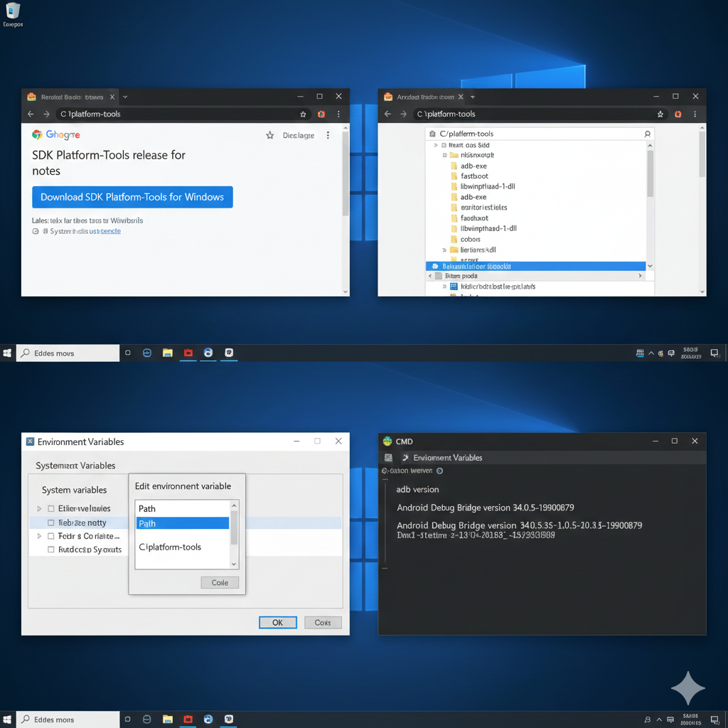The width and height of the screenshot is (728, 728).
Task: Tick the Fedr s Co riaite checkbox
Action: tap(51, 536)
